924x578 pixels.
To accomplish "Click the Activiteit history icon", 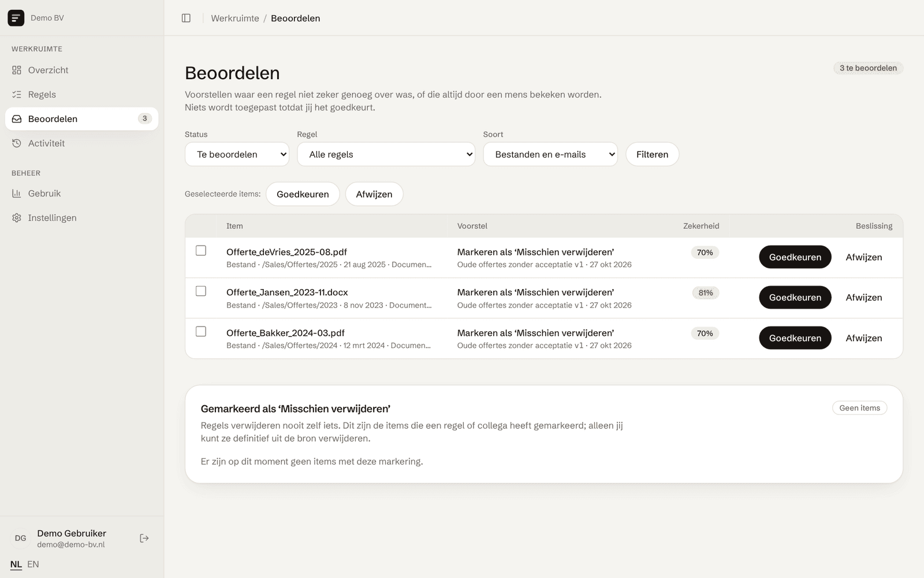I will (x=17, y=143).
